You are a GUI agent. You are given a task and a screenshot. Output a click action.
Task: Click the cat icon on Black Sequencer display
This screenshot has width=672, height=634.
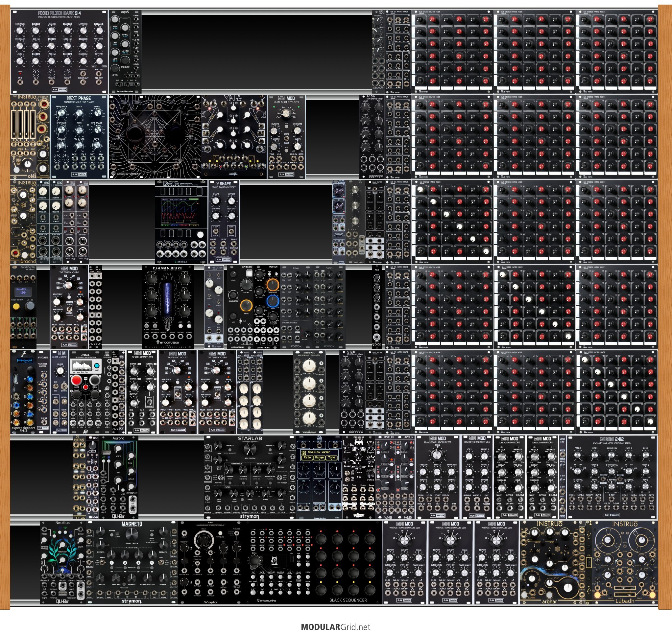(x=274, y=561)
